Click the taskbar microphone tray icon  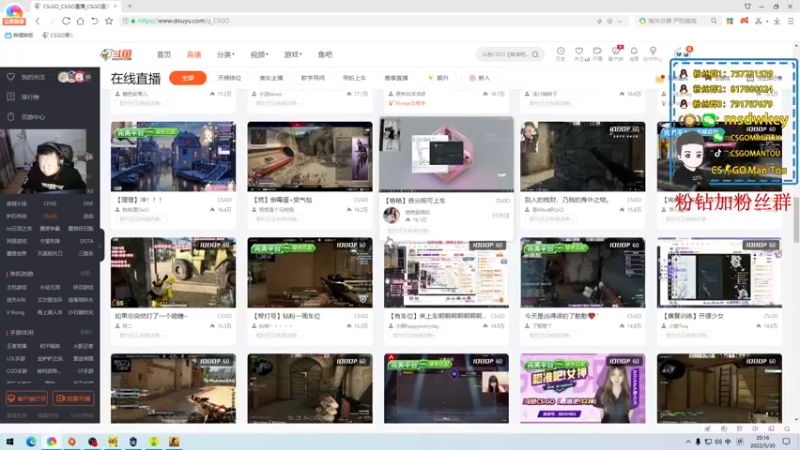tap(698, 442)
